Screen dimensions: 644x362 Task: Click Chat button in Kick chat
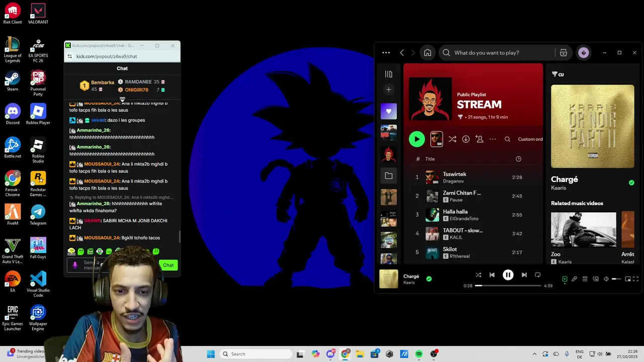(168, 265)
